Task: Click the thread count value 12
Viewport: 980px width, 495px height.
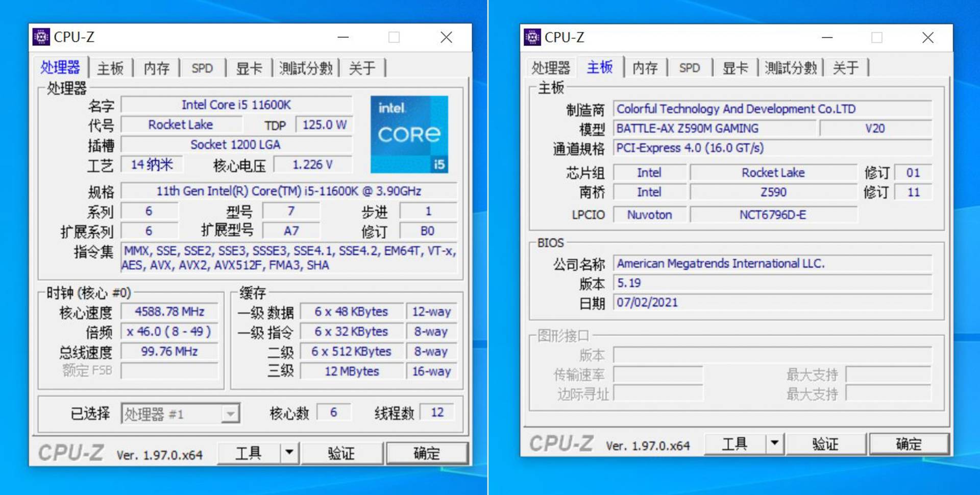Action: click(437, 412)
